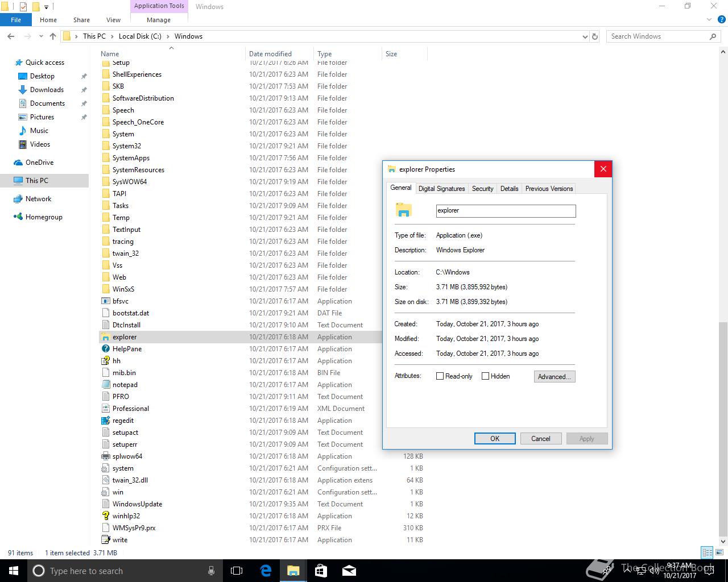The width and height of the screenshot is (728, 582).
Task: Click the Music note icon in sidebar
Action: 23,131
